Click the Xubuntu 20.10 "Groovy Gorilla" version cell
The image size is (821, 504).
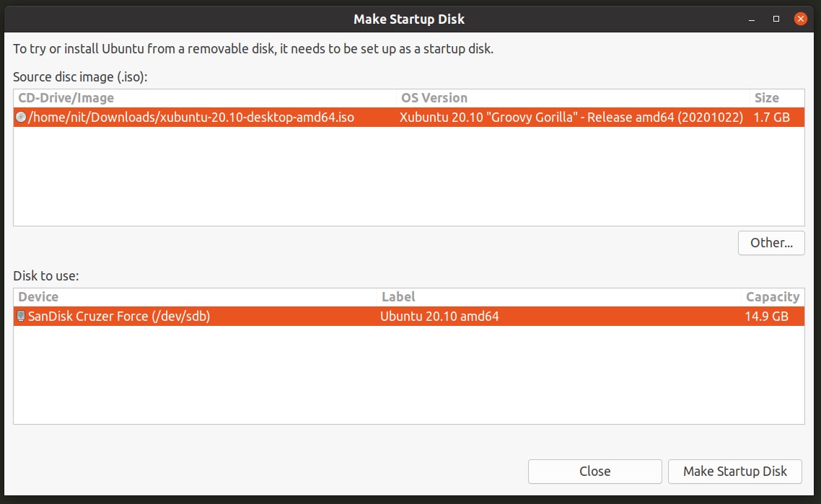(571, 117)
